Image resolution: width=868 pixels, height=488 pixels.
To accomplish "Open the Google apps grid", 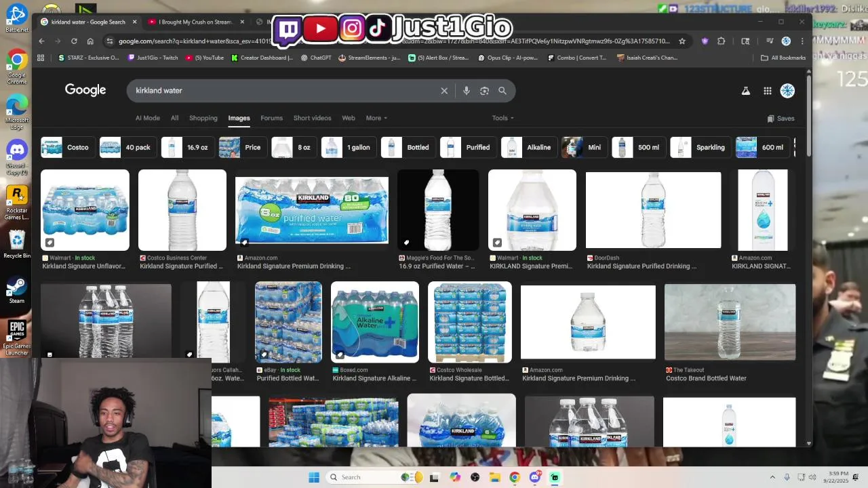I will (x=768, y=91).
